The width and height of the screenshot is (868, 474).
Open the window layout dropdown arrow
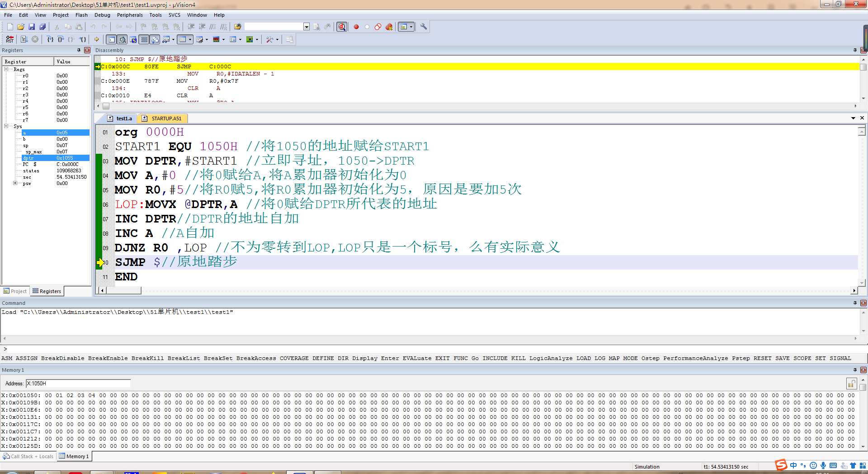point(411,27)
